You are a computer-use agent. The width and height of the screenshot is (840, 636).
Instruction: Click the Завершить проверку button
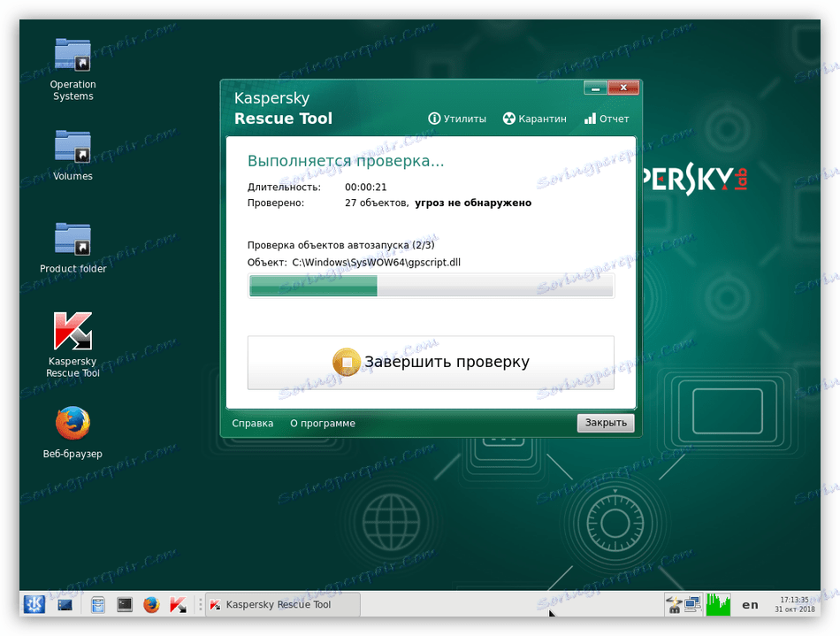[x=431, y=362]
